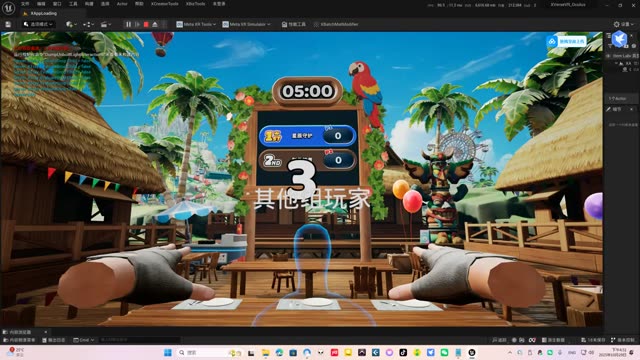Click the Windows Start button
Viewport: 640px width, 360px height.
click(x=168, y=353)
